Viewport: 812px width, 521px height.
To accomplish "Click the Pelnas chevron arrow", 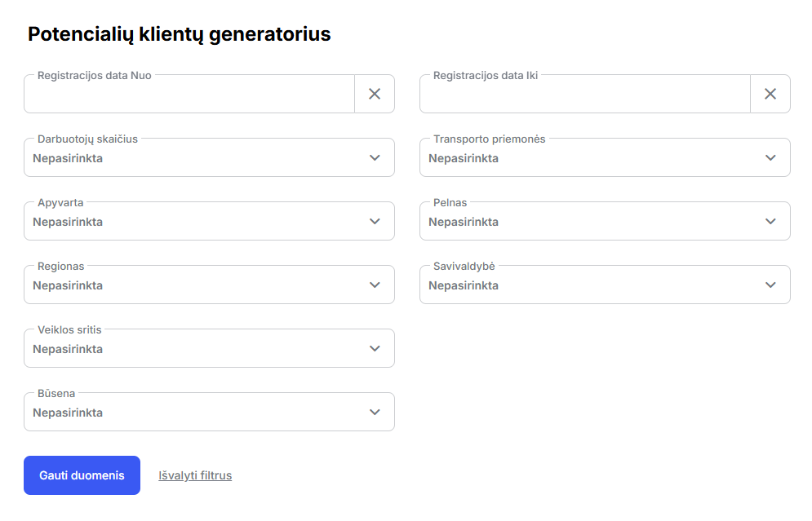I will [x=770, y=221].
